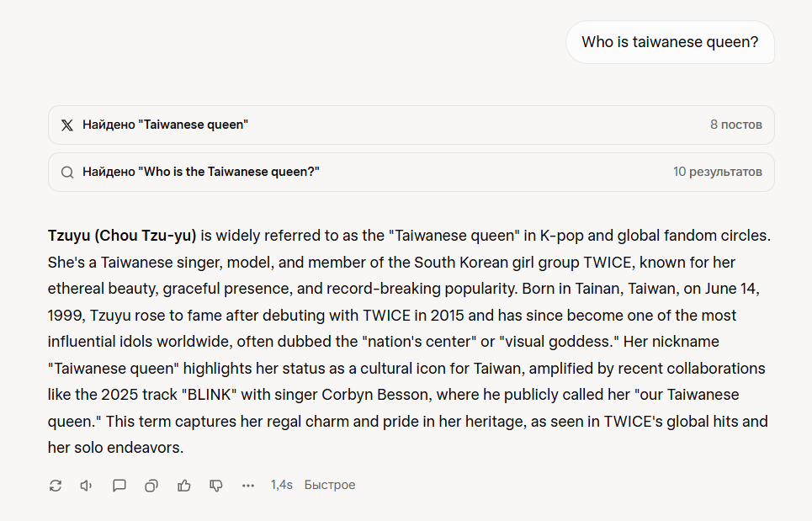Regenerate the response with the refresh icon

[x=56, y=486]
